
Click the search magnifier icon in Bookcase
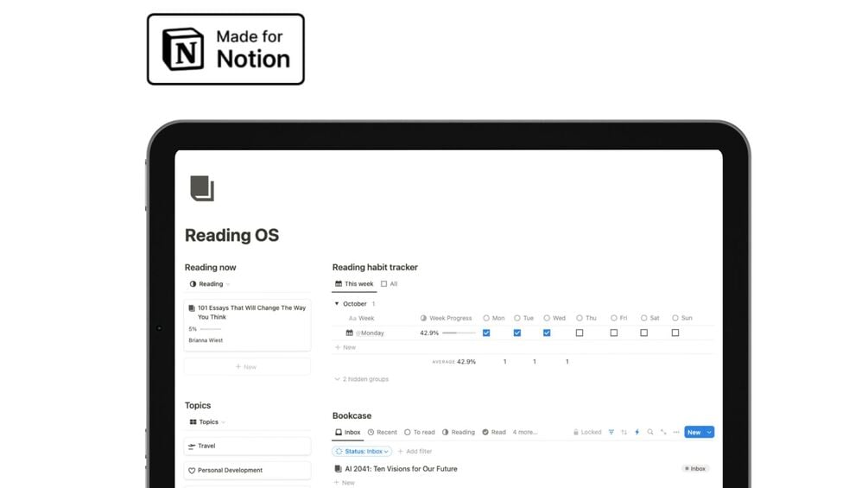click(650, 432)
